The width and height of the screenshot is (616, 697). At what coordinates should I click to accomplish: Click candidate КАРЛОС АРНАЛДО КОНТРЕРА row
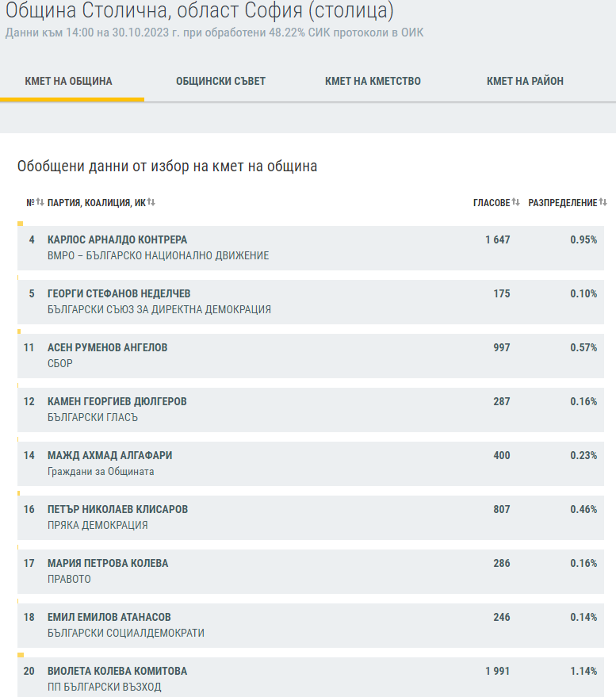coord(117,239)
